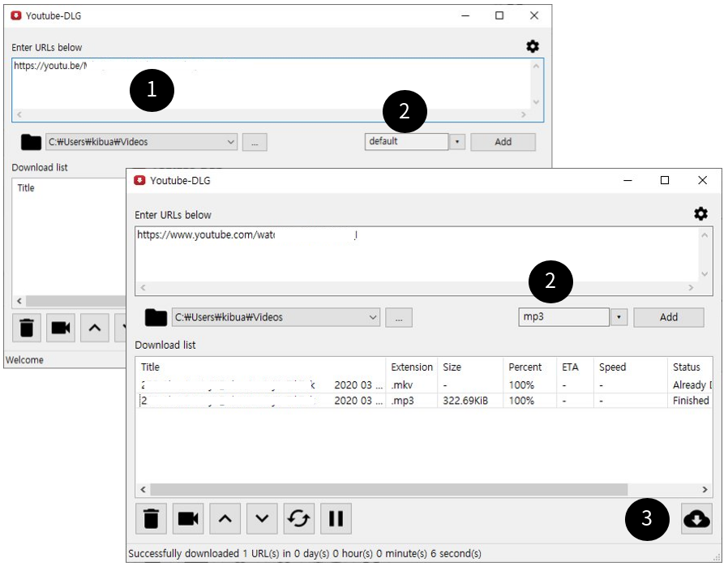Click the mp3 format field
This screenshot has height=571, width=728.
click(563, 317)
